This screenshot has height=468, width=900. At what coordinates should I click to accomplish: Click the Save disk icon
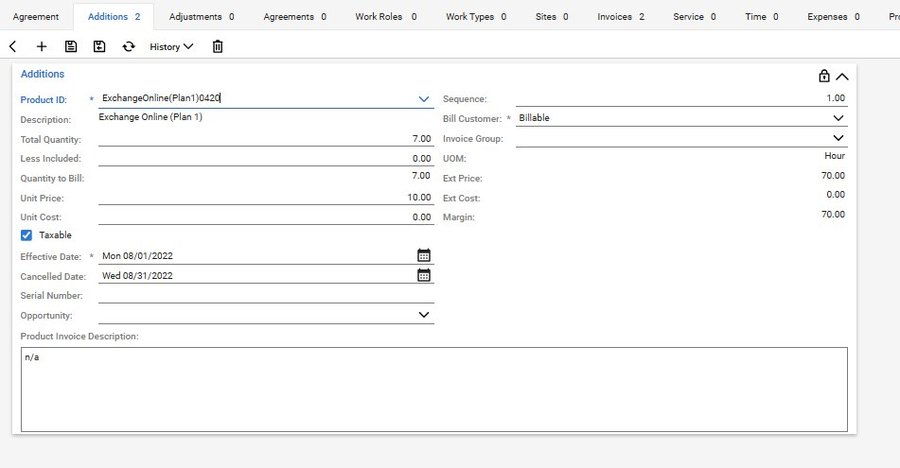coord(71,47)
